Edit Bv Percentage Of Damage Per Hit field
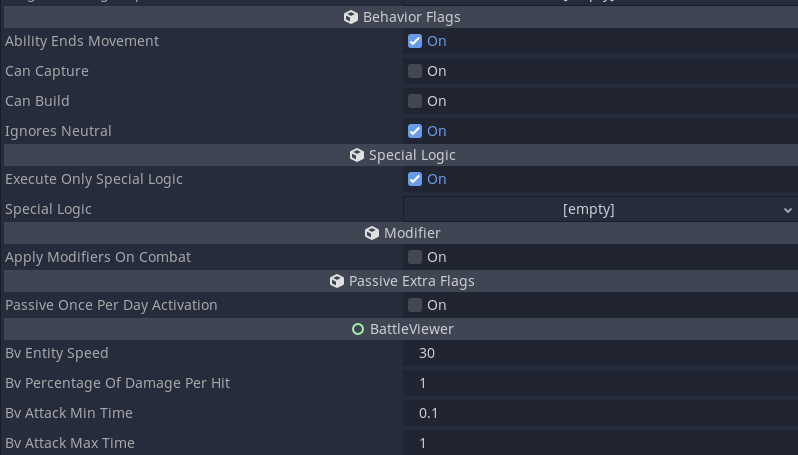Viewport: 798px width, 455px height. (600, 383)
